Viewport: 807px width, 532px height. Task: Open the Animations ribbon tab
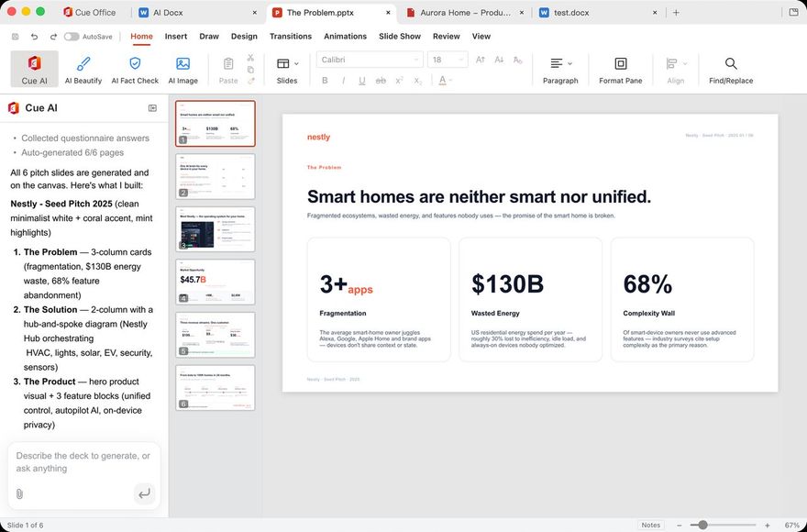click(346, 37)
